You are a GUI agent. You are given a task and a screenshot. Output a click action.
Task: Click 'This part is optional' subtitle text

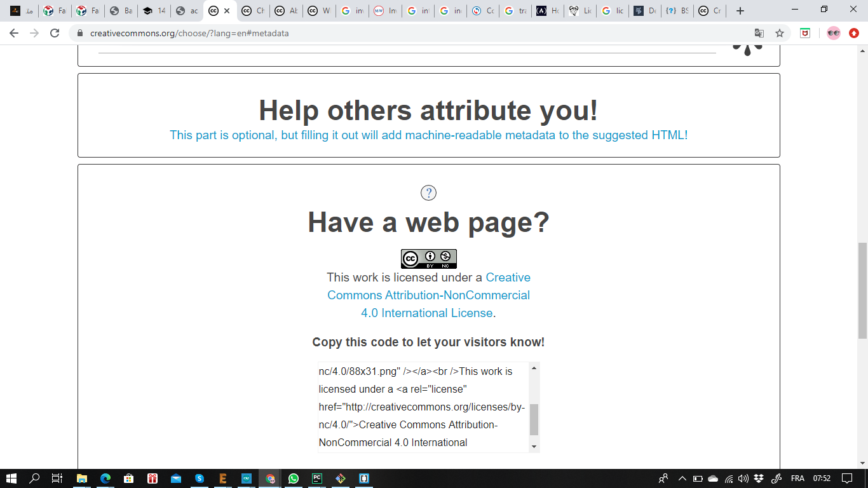pos(429,135)
